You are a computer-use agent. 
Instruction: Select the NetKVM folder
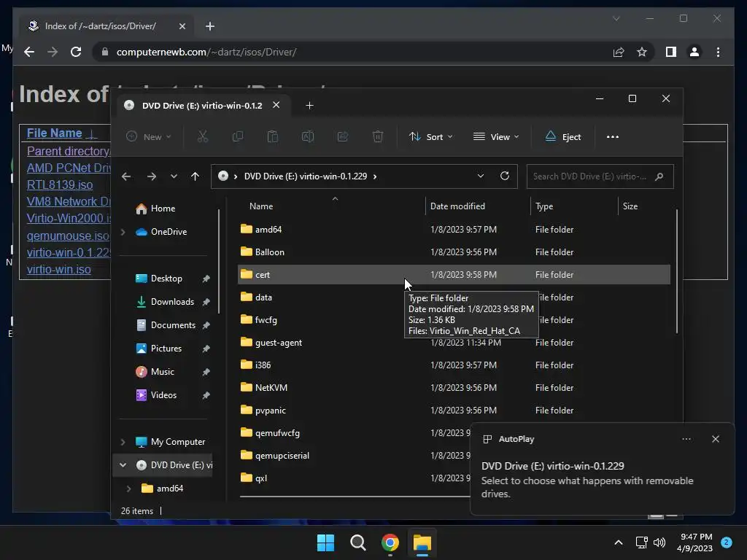[454, 388]
